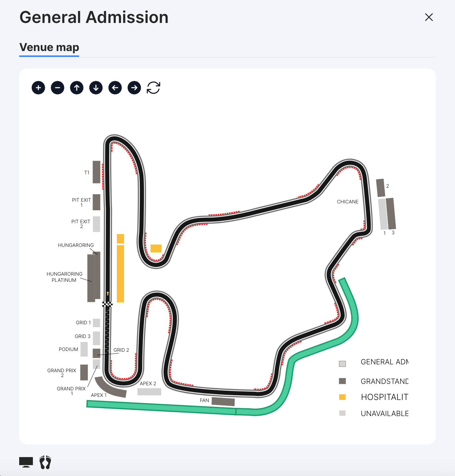Click the Hungaroring Platinum grandstand

click(91, 278)
